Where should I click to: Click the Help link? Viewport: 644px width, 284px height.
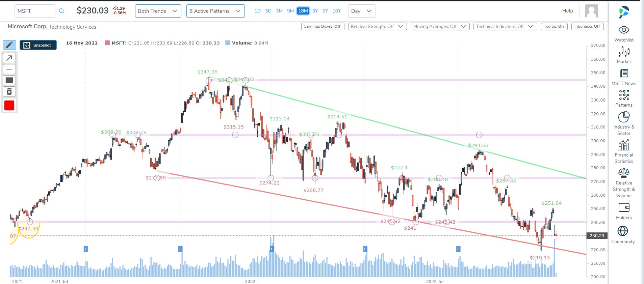568,11
